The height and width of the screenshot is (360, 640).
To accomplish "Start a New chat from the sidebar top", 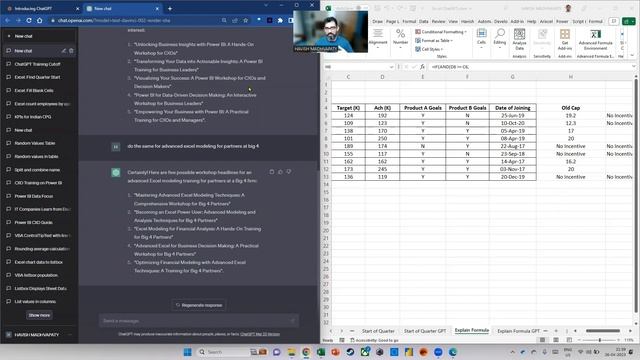I will 39,36.
